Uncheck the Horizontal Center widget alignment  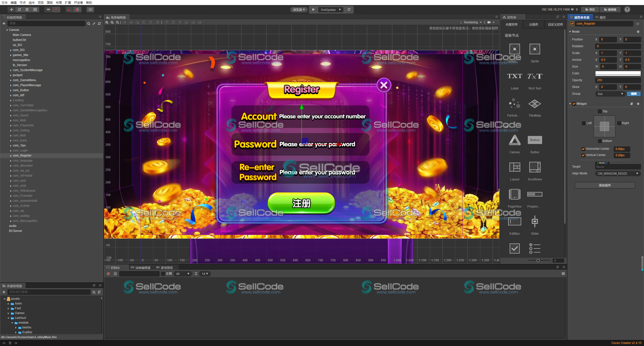coord(583,149)
